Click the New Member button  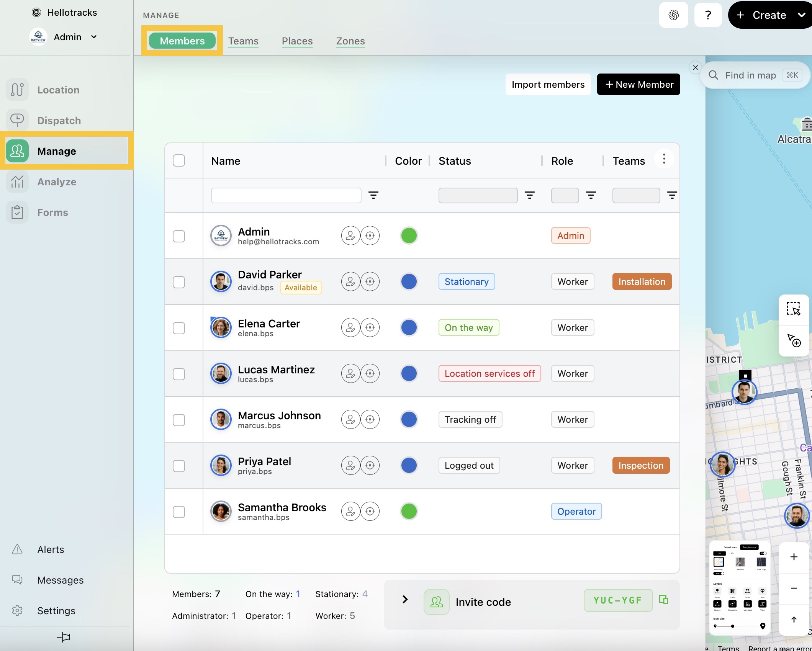pyautogui.click(x=638, y=84)
